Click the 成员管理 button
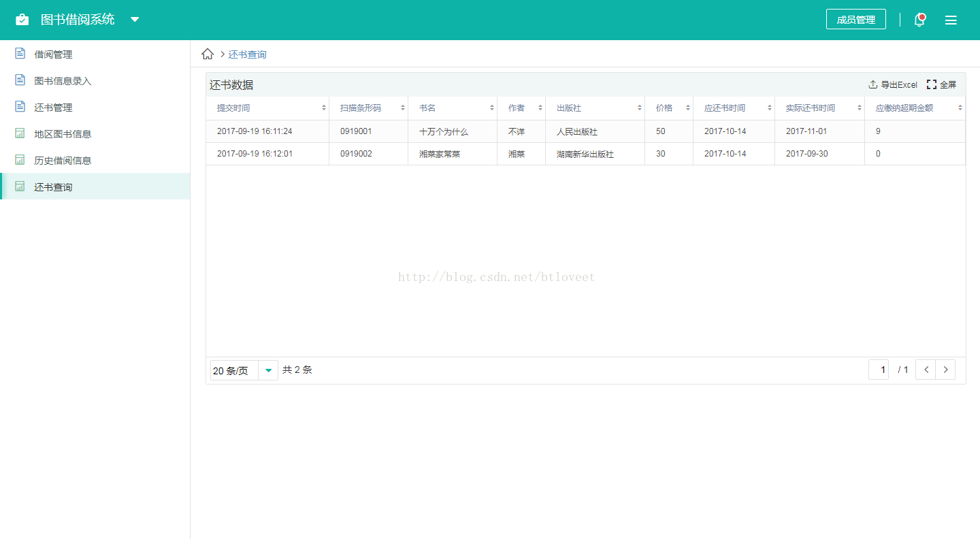Screen dimensions: 980x539 point(856,20)
